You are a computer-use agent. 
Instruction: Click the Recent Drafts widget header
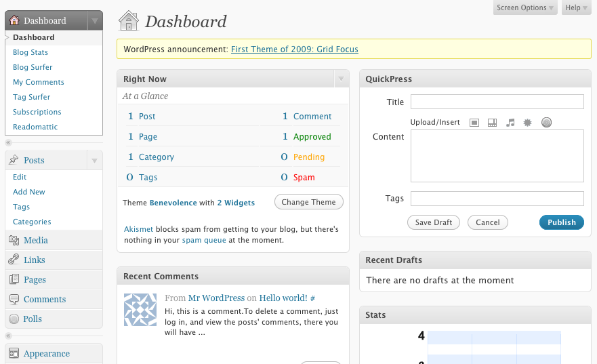(475, 260)
